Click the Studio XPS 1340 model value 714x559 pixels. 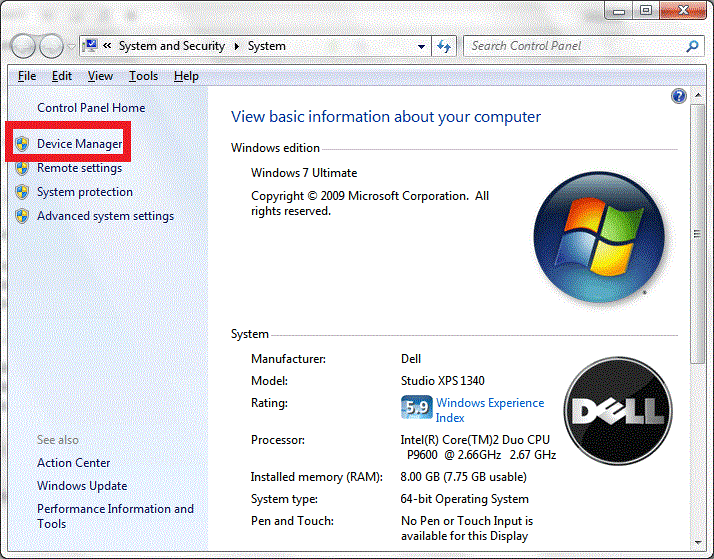[x=442, y=381]
